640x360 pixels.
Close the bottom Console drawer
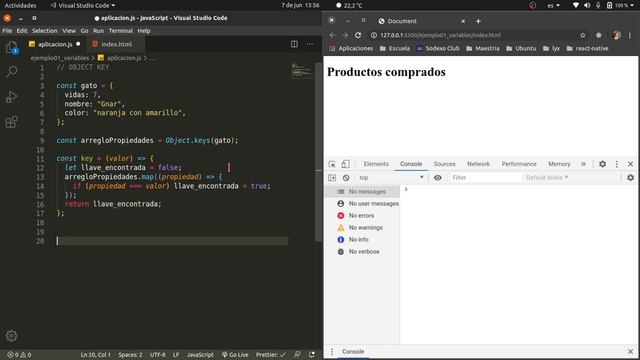[631, 351]
